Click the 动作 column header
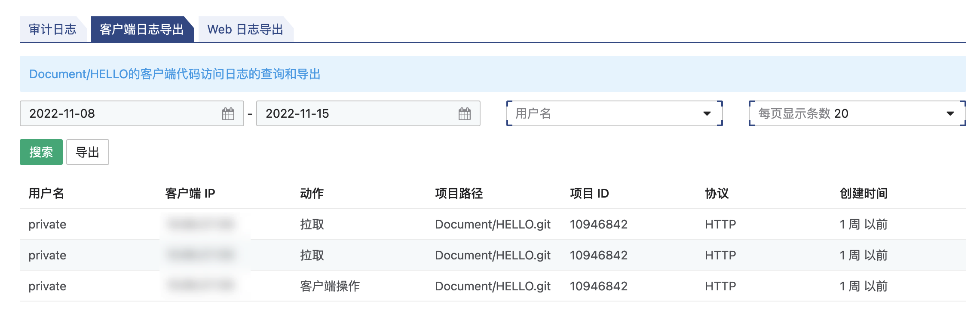The image size is (980, 329). click(x=312, y=193)
